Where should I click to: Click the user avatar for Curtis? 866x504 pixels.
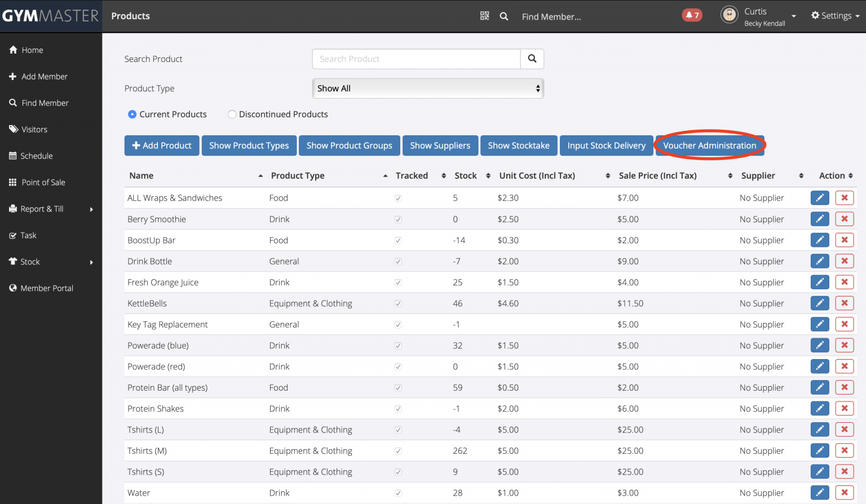(x=729, y=15)
